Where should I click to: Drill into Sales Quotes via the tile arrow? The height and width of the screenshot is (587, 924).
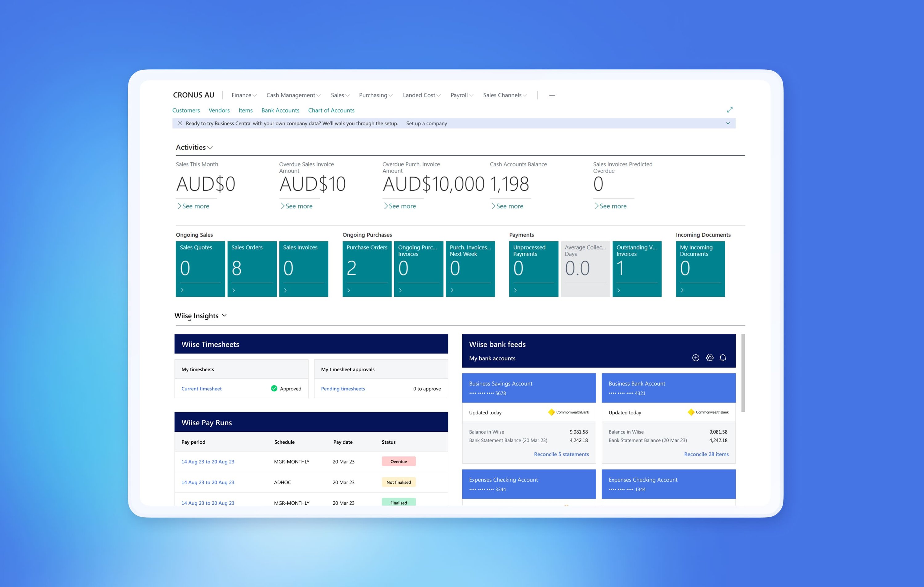click(x=182, y=290)
